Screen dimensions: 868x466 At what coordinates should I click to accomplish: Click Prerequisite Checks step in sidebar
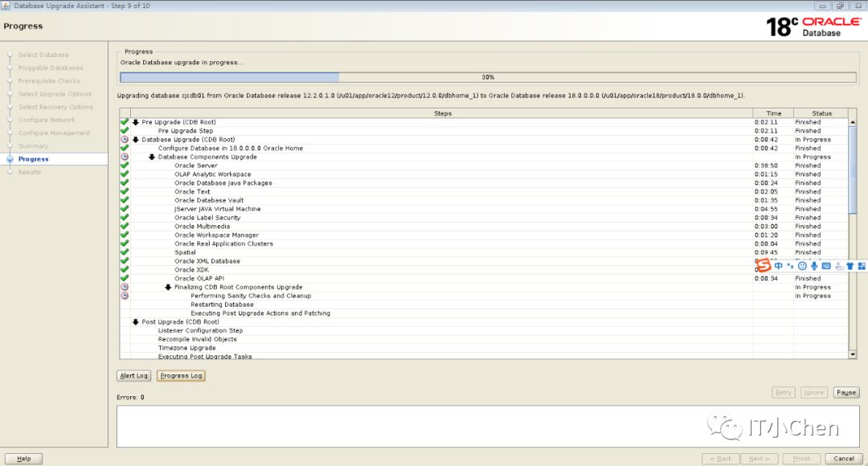click(x=49, y=81)
